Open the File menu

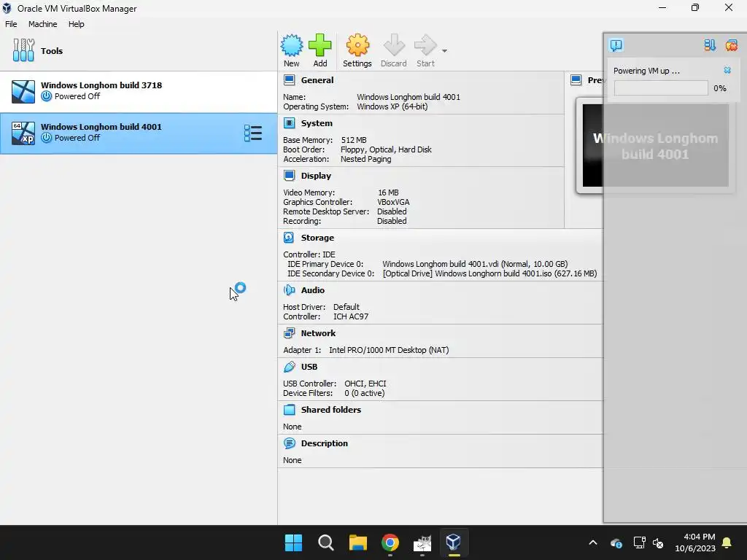point(11,24)
